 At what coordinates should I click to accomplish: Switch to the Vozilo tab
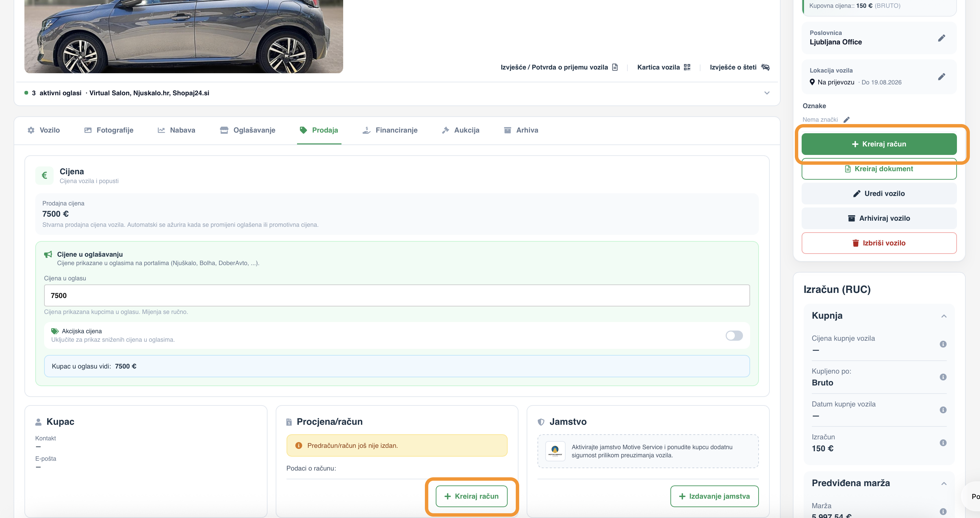(44, 130)
